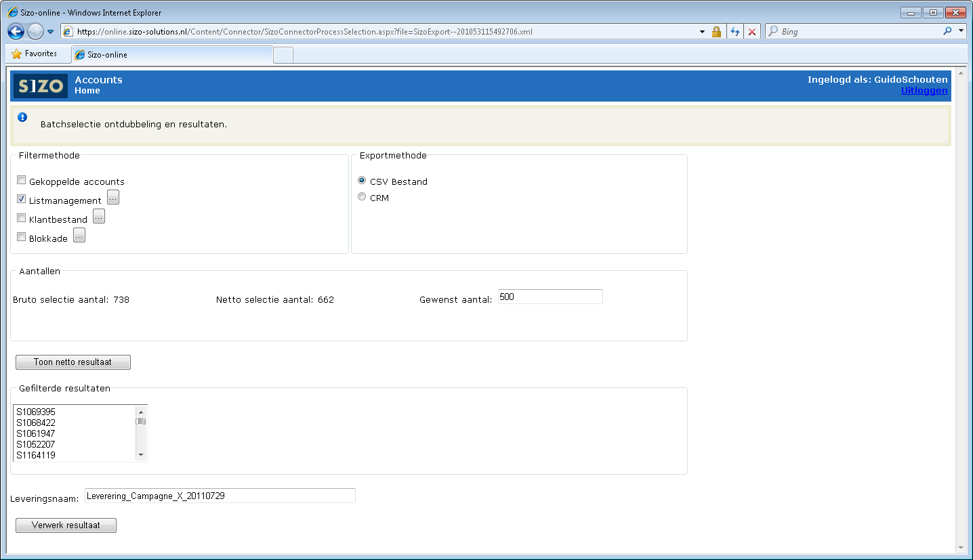Click the results list scroll down arrow
973x560 pixels.
(x=141, y=455)
